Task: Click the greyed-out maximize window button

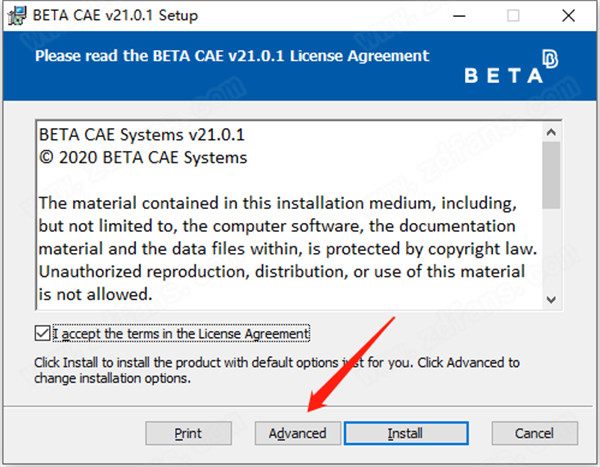Action: 513,16
